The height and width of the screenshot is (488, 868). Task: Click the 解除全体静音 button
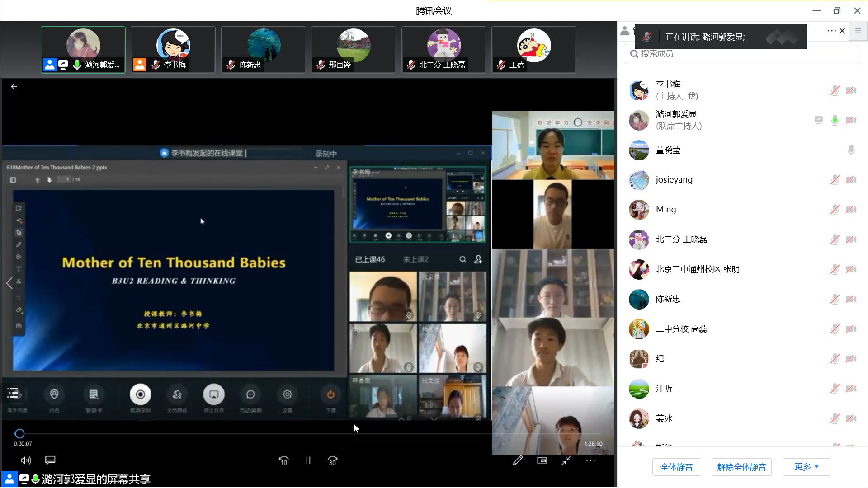point(741,467)
